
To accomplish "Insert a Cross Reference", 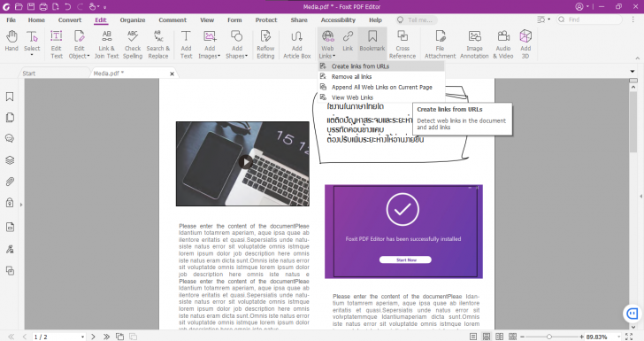I will pos(402,44).
